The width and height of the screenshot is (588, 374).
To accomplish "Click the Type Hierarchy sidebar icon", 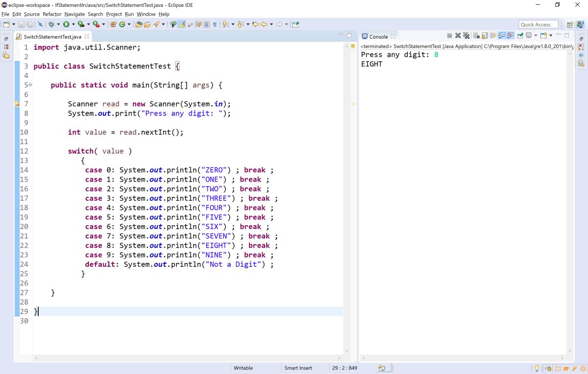I will pos(6,47).
